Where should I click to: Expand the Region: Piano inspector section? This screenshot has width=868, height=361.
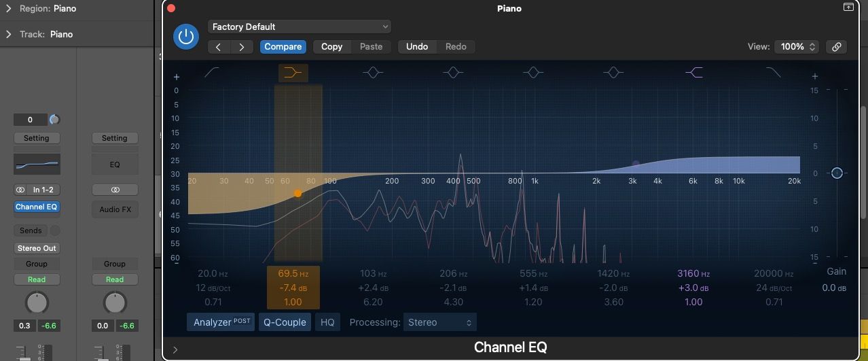(x=8, y=9)
